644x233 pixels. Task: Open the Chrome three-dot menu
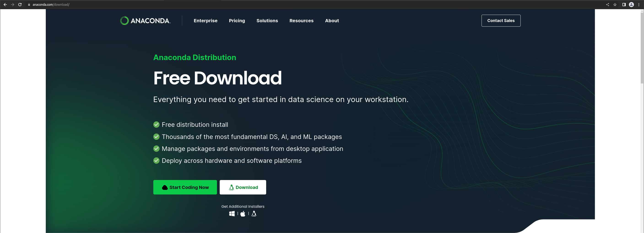[639, 5]
